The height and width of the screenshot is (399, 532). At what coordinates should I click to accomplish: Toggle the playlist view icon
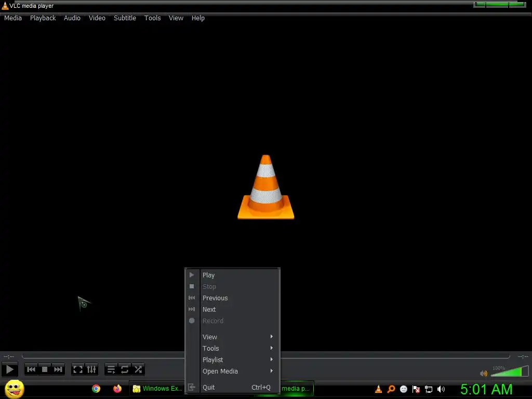pos(111,369)
